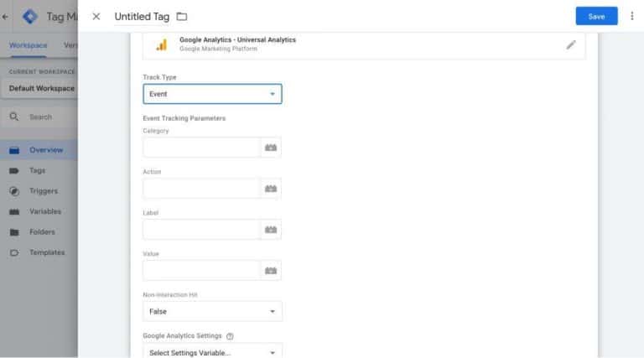This screenshot has width=644, height=358.
Task: Click the pencil edit icon for tag type
Action: [x=571, y=44]
